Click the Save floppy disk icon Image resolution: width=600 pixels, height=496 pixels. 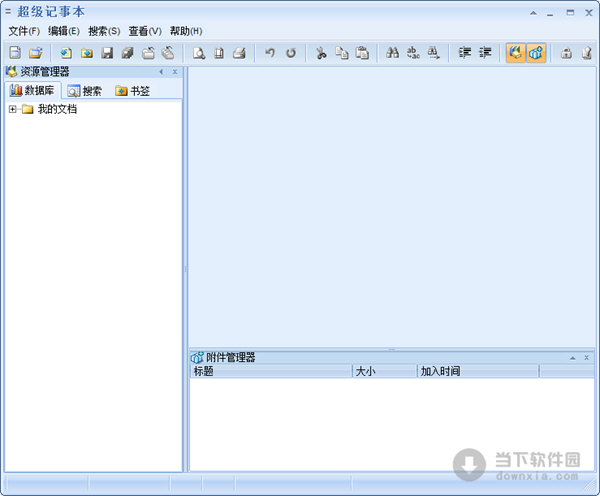point(107,52)
